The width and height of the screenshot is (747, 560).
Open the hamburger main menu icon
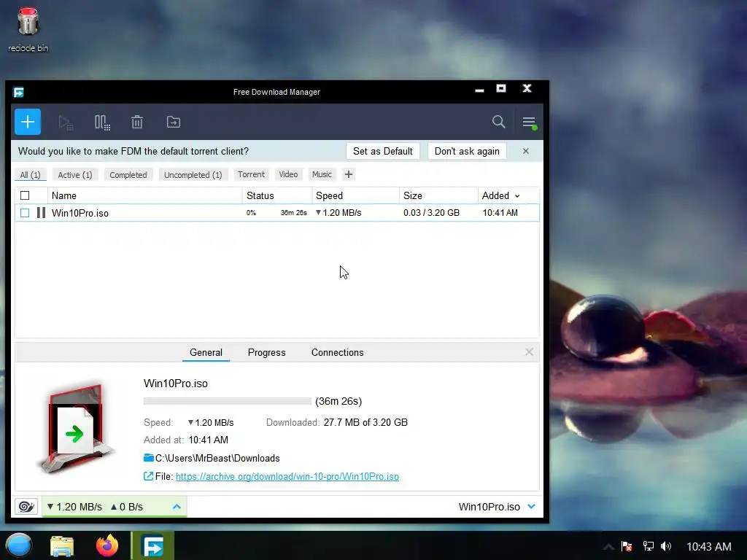530,122
